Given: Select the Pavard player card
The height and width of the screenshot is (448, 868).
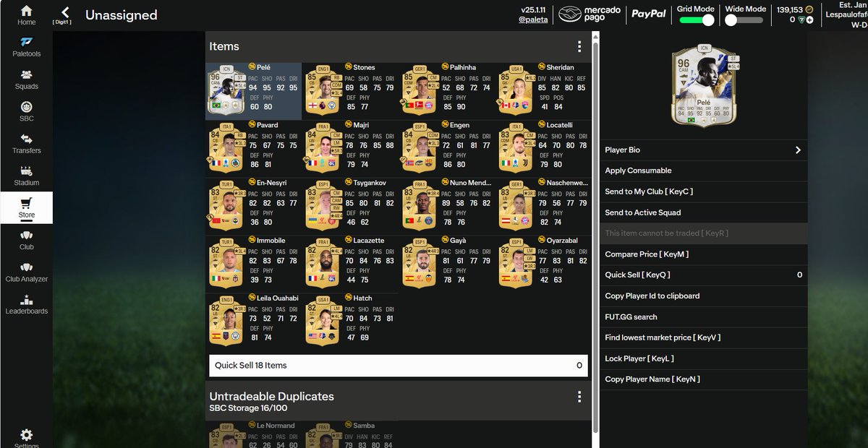Looking at the screenshot, I should click(x=253, y=149).
